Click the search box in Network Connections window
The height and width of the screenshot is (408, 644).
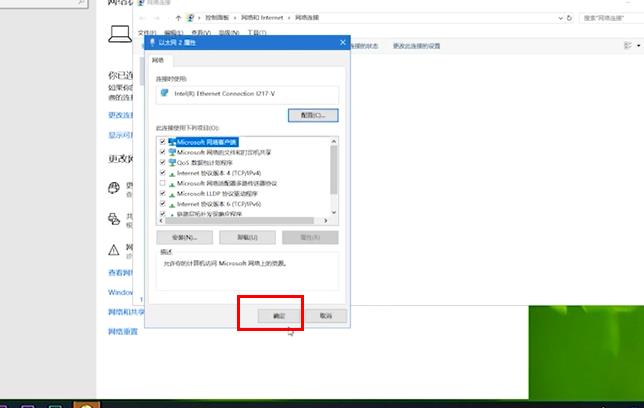[611, 18]
